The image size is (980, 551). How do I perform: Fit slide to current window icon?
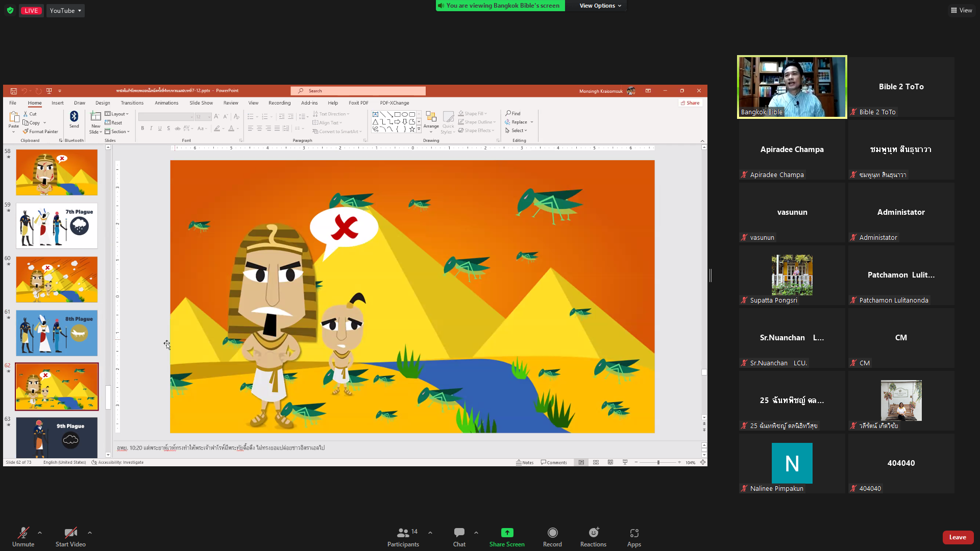[x=703, y=462]
